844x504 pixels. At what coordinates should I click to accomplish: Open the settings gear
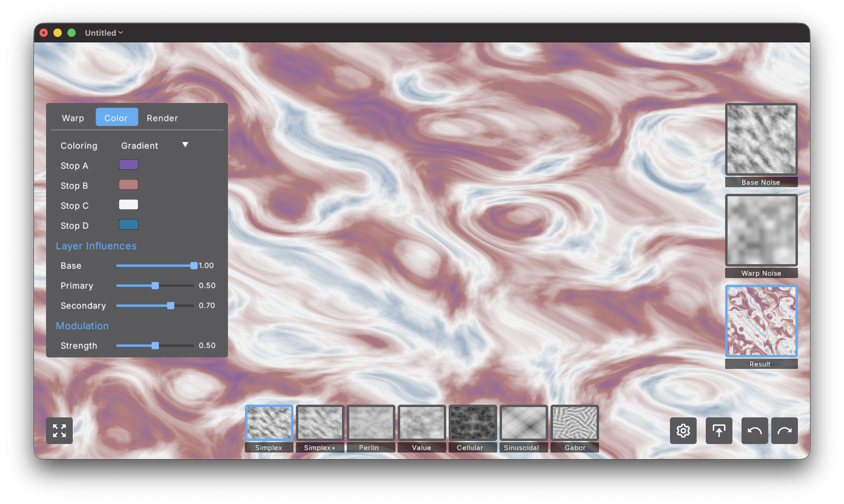click(x=683, y=431)
